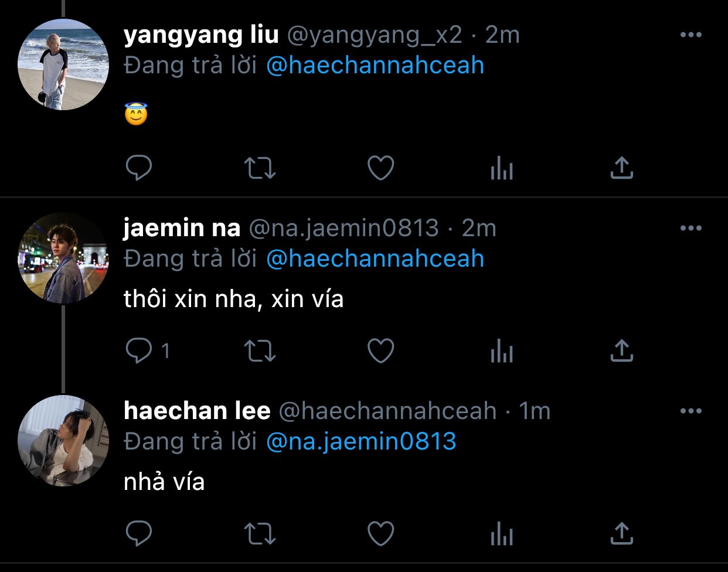
Task: Open more options on haechan lee's tweet
Action: point(690,411)
